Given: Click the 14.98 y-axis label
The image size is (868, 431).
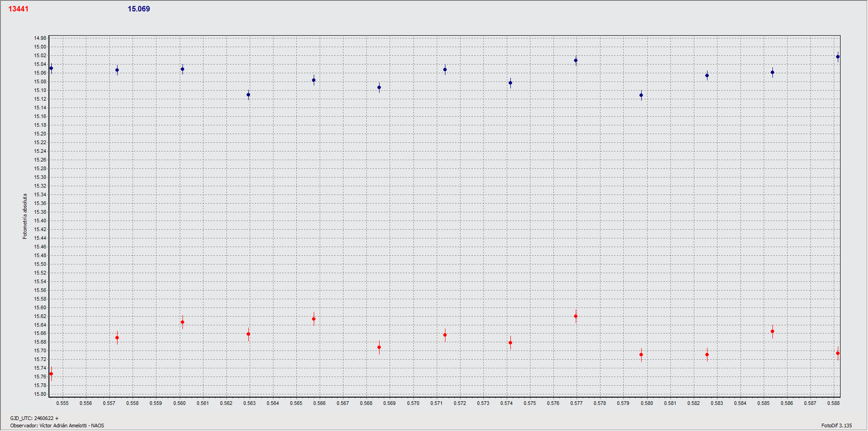Looking at the screenshot, I should pyautogui.click(x=40, y=38).
